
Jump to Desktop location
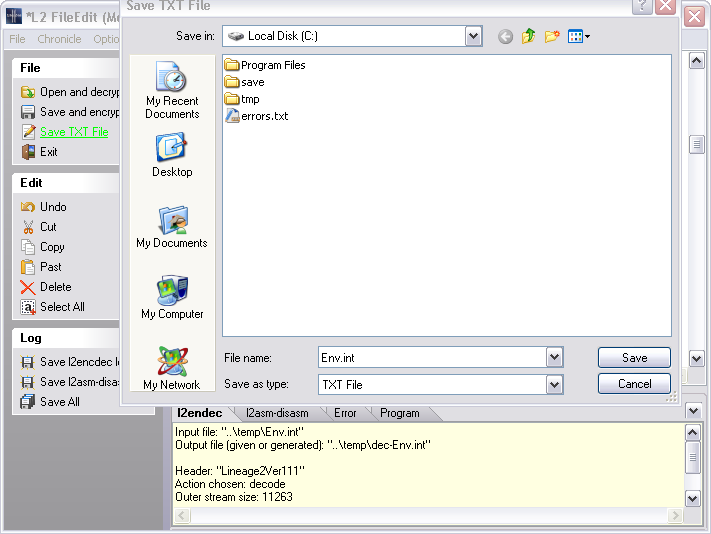tap(172, 156)
